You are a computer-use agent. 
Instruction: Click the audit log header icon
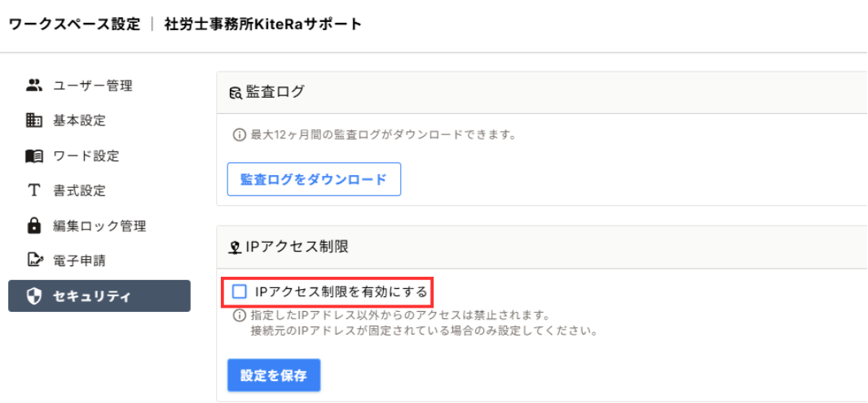[x=235, y=92]
